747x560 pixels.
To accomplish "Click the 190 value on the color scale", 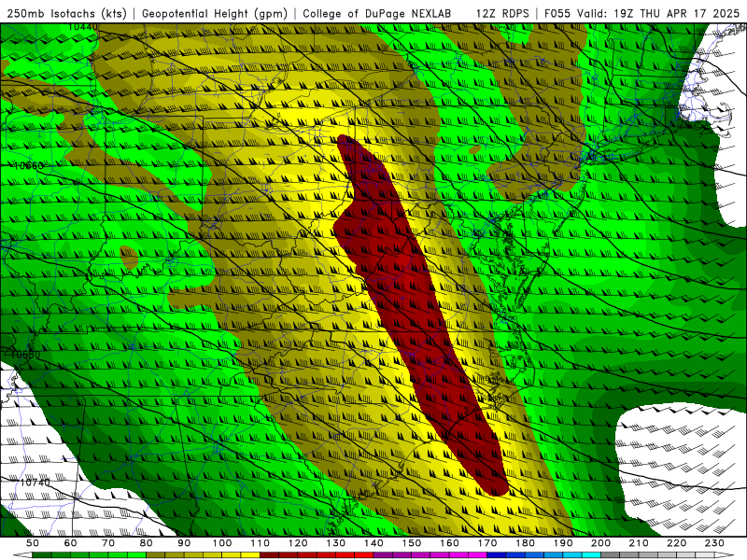I will tap(563, 543).
